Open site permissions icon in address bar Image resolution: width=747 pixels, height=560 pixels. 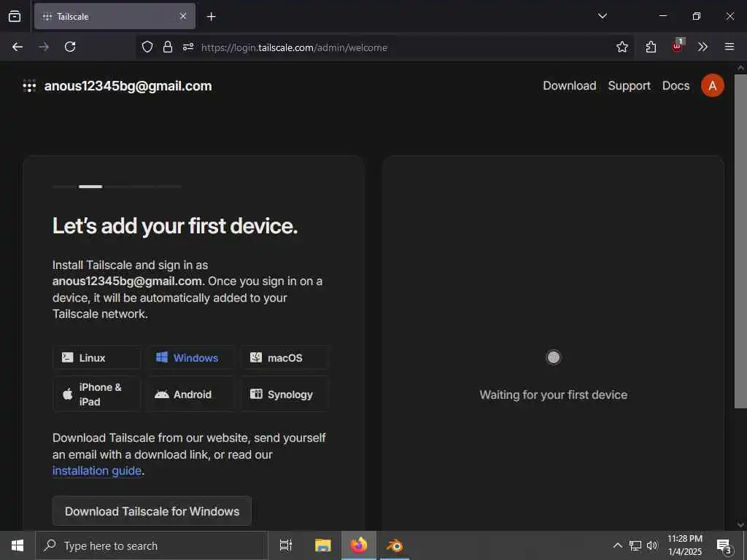pos(188,47)
